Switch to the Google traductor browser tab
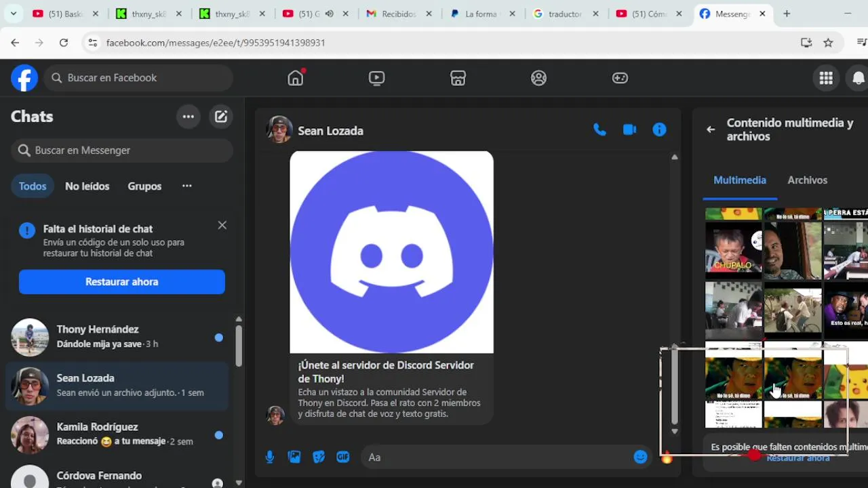The height and width of the screenshot is (488, 868). pos(565,14)
